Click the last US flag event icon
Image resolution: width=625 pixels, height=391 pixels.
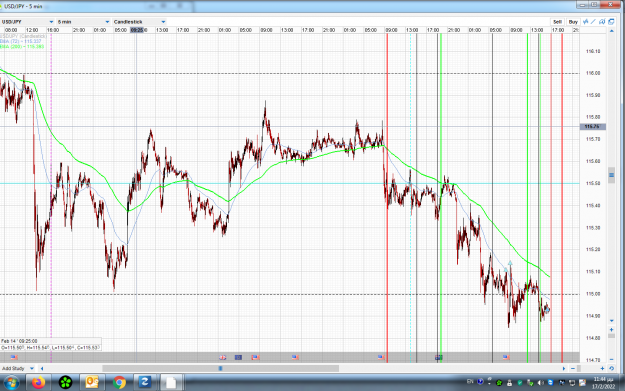[x=506, y=357]
